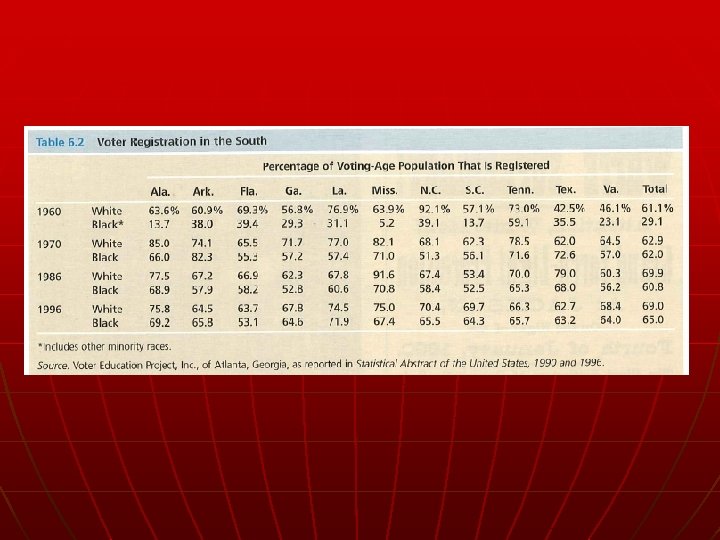Click Total 1986 Black value '60.8'
720x540 pixels.
(652, 287)
